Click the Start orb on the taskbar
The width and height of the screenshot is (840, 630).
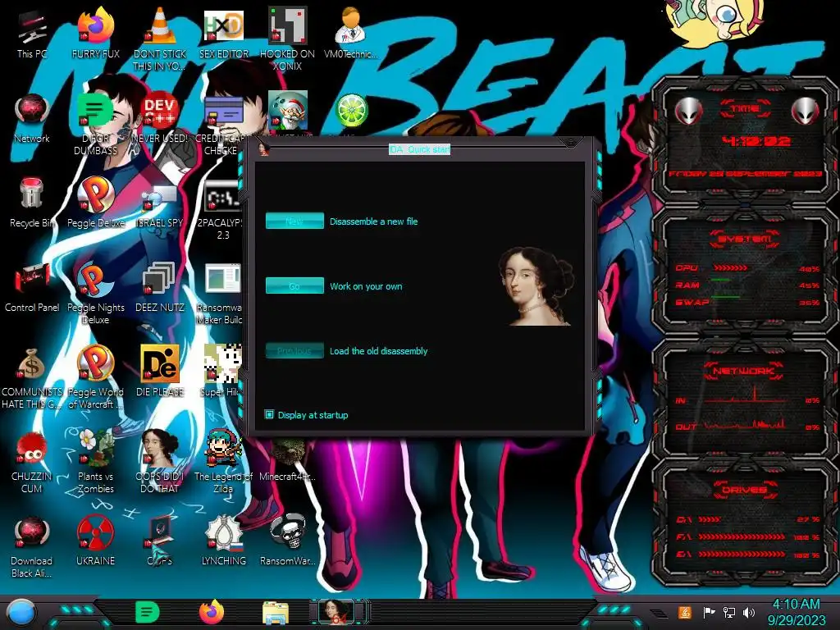pos(21,612)
